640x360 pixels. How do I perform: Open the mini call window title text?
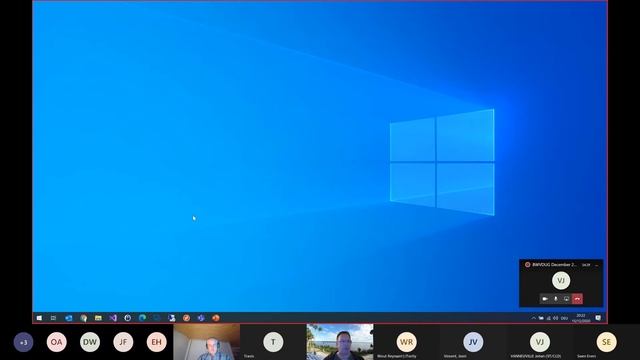click(x=554, y=265)
